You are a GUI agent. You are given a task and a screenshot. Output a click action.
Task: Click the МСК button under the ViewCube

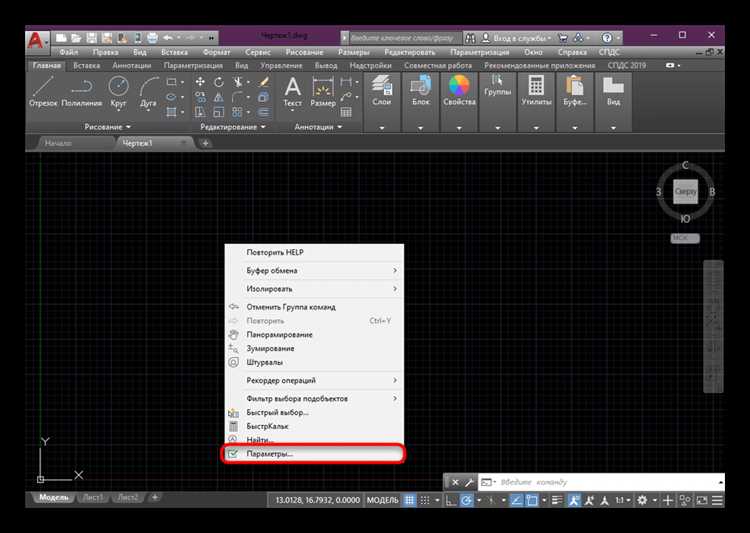point(685,238)
